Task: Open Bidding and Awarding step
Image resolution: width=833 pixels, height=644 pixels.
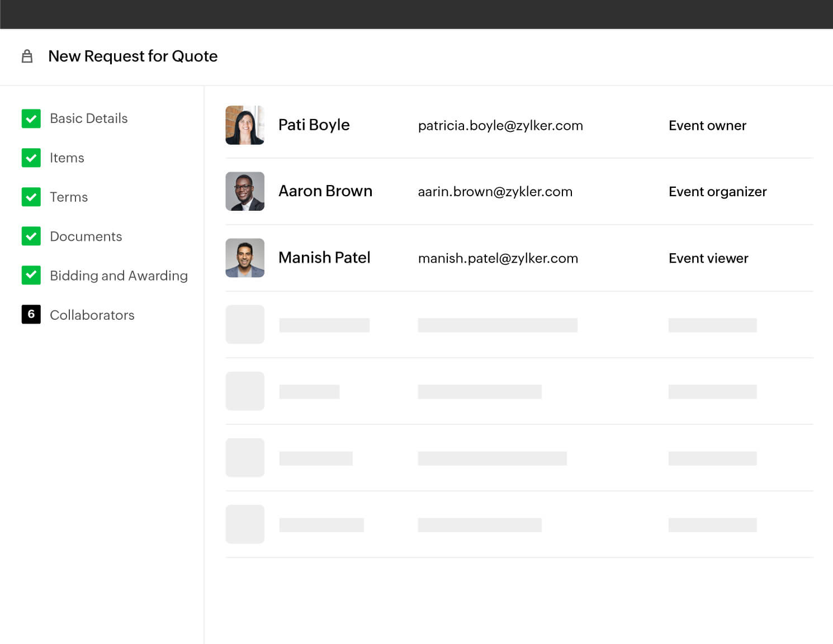Action: point(119,276)
